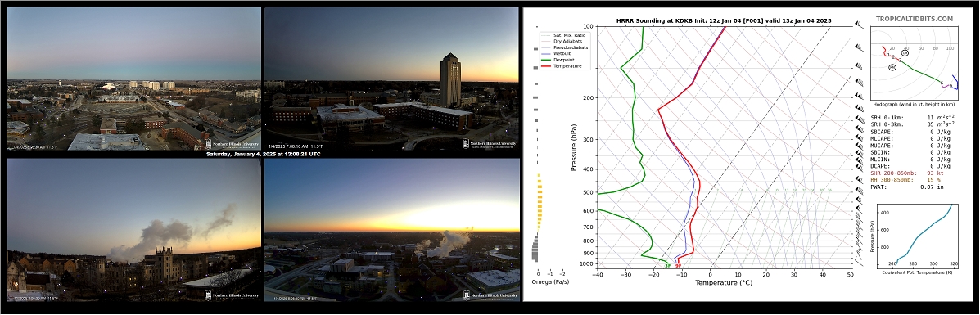This screenshot has height=315, width=980.
Task: Click the green 3F surface dewpoint marker
Action: click(x=667, y=266)
